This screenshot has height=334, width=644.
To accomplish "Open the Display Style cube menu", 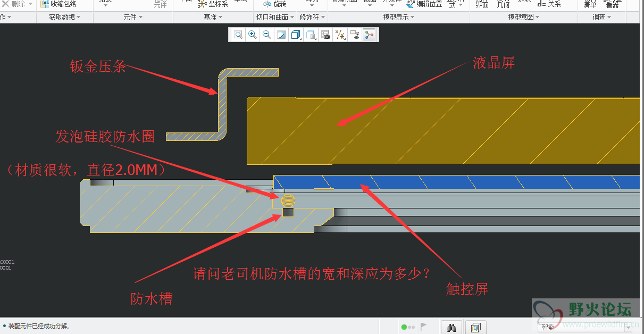I will (297, 35).
